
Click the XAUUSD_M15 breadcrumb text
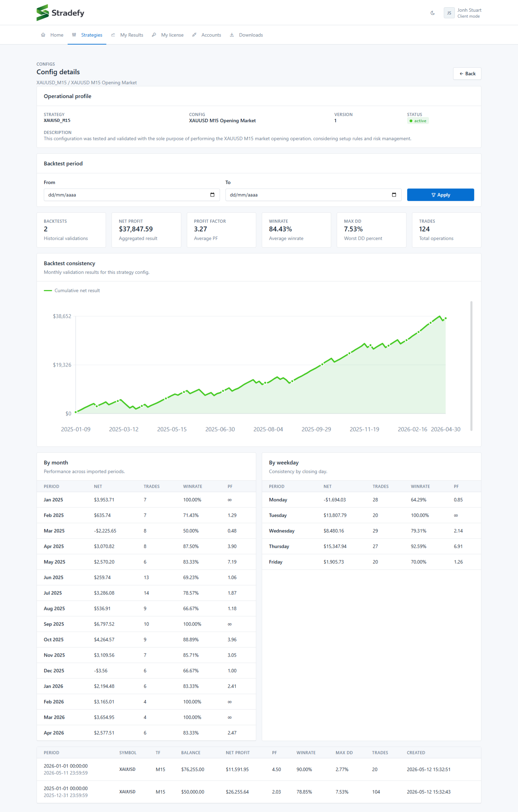click(x=51, y=83)
